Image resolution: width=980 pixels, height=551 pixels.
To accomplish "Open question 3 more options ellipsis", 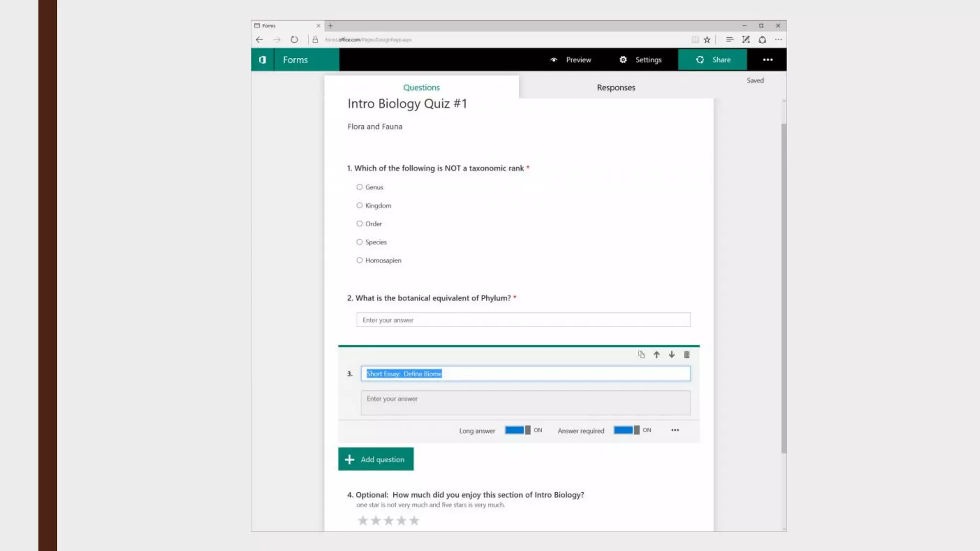I will coord(675,430).
